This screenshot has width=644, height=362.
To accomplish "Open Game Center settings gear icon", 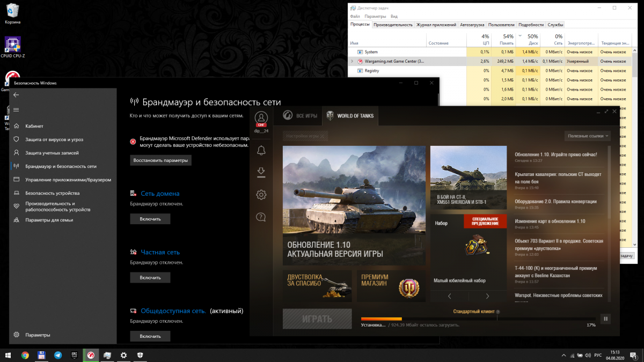I will click(261, 195).
